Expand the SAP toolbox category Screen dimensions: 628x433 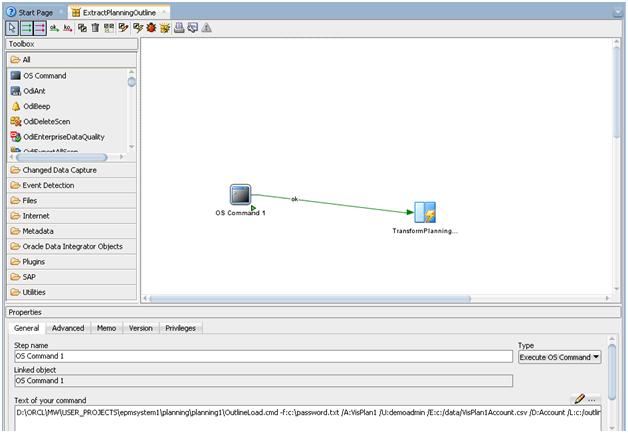point(72,277)
